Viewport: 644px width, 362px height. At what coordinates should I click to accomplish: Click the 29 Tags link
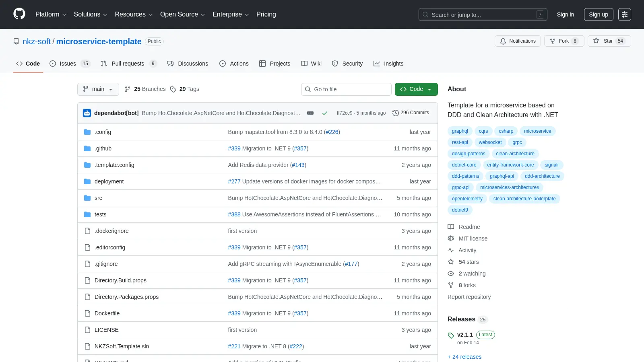pyautogui.click(x=185, y=89)
